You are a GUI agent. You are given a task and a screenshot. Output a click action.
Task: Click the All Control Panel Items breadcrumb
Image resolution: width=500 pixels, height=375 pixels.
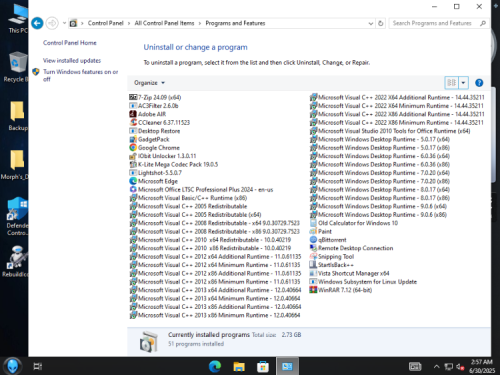pos(164,23)
